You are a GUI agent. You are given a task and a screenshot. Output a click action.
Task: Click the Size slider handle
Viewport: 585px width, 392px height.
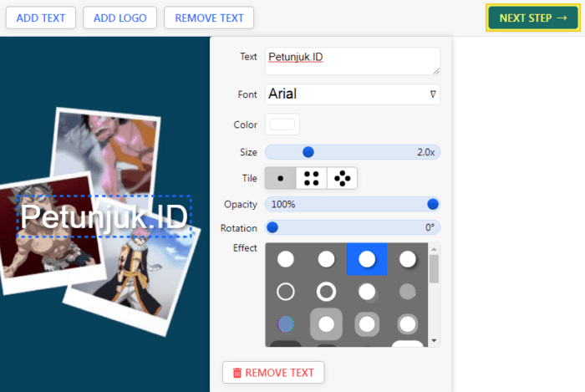click(308, 152)
